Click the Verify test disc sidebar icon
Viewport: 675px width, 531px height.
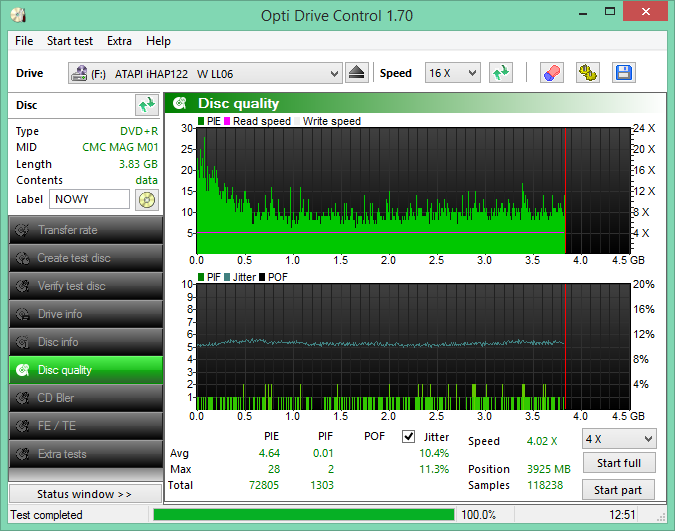click(22, 286)
